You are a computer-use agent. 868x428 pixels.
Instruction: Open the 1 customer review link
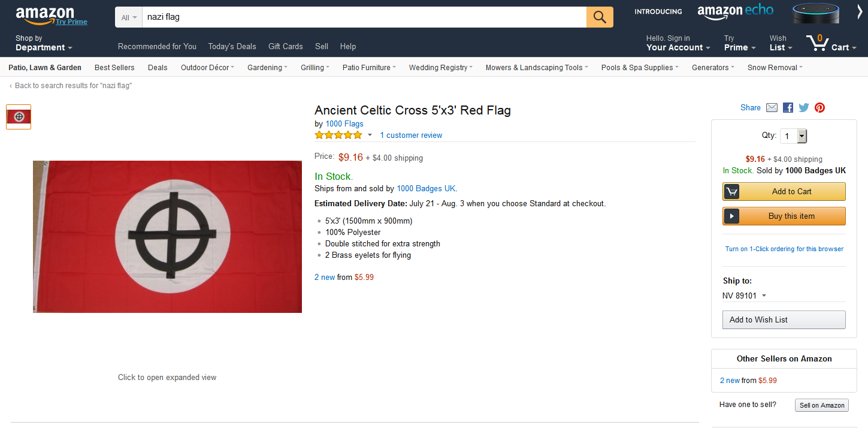pos(411,135)
